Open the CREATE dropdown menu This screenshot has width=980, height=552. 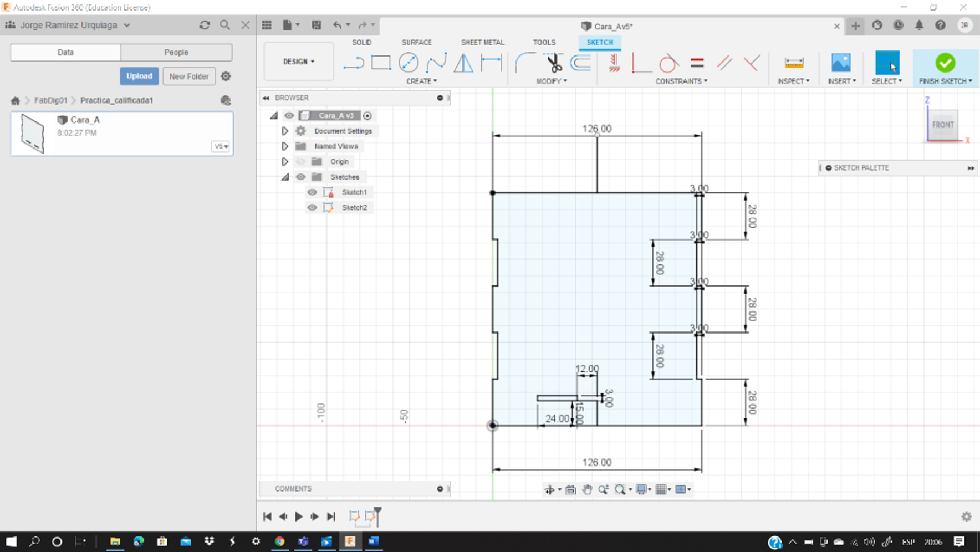pyautogui.click(x=421, y=81)
